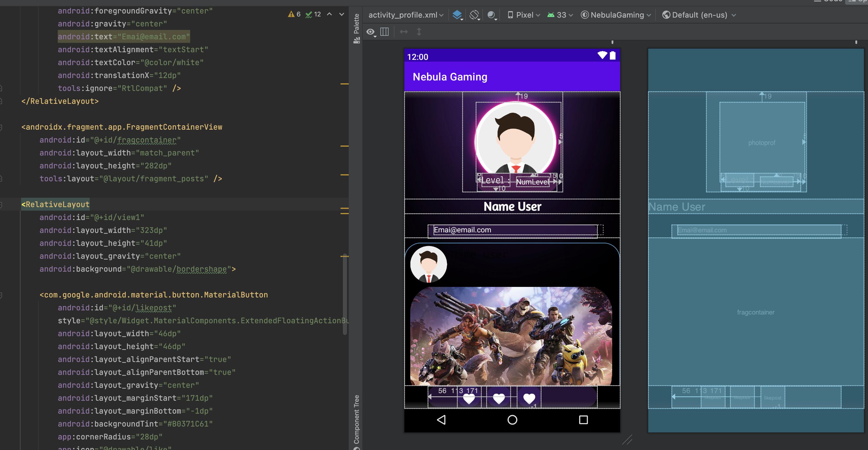Image resolution: width=868 pixels, height=450 pixels.
Task: Go to previous highlighted error arrow
Action: point(330,14)
